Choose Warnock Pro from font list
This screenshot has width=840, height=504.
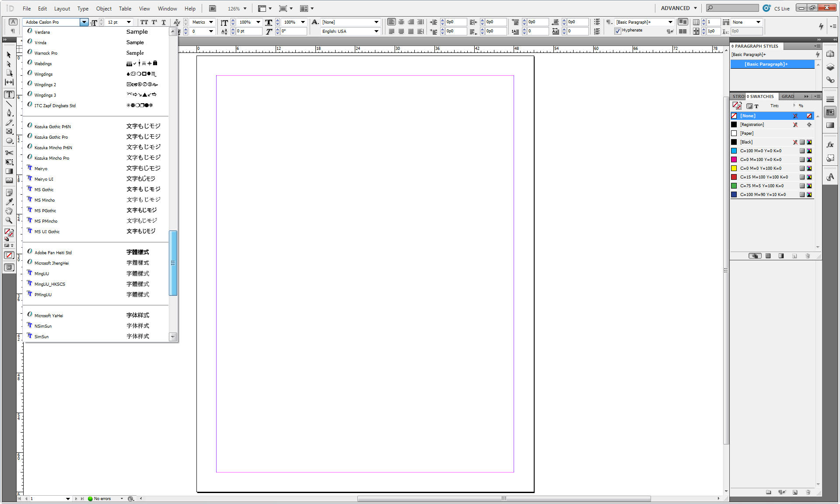pyautogui.click(x=95, y=52)
